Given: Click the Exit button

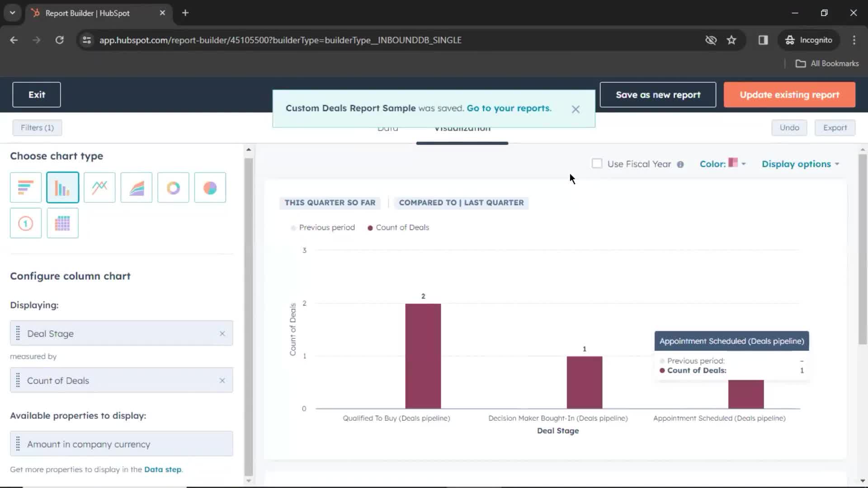Looking at the screenshot, I should point(37,95).
